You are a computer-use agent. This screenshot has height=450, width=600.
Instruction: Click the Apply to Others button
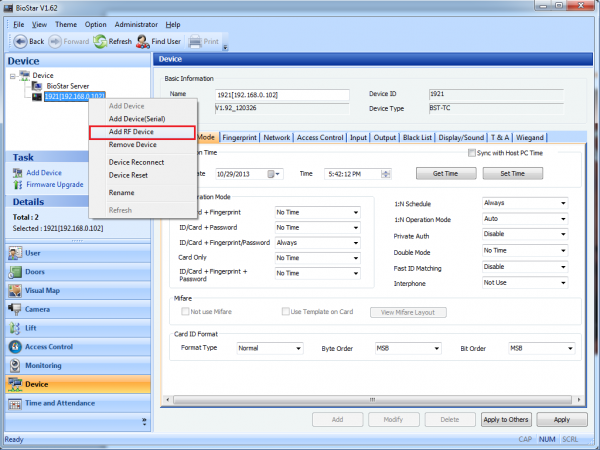pyautogui.click(x=506, y=420)
